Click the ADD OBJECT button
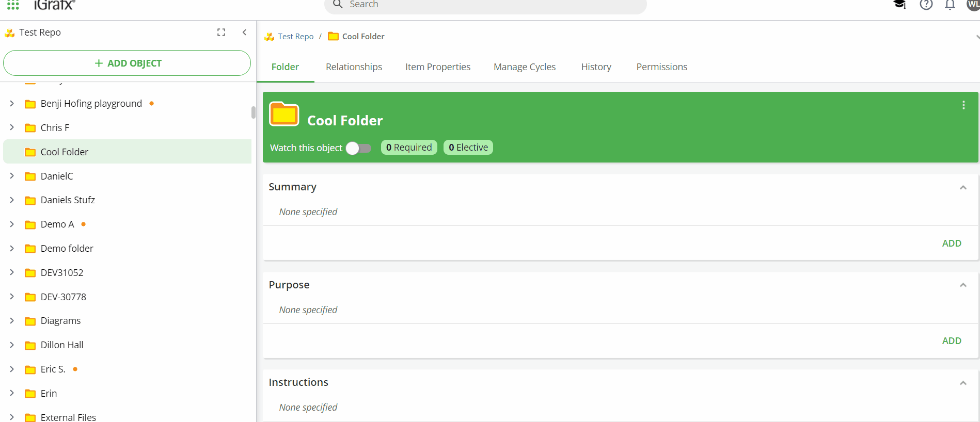 pos(127,63)
